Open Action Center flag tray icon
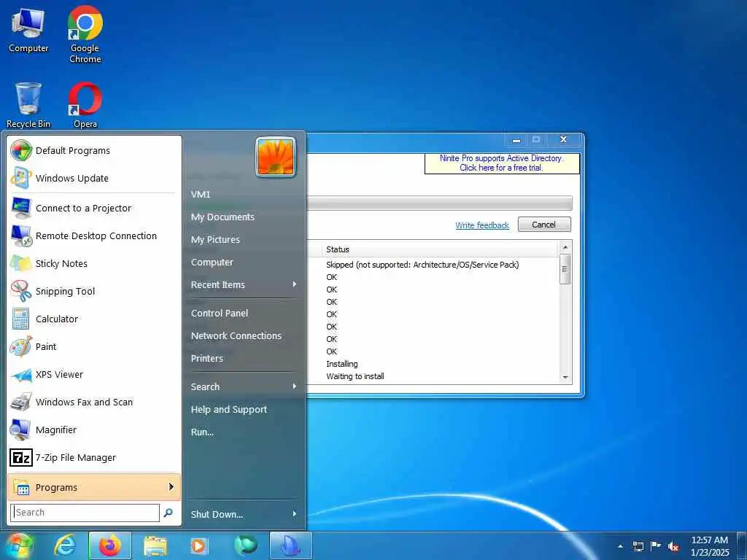Viewport: 747px width, 560px height. (656, 545)
